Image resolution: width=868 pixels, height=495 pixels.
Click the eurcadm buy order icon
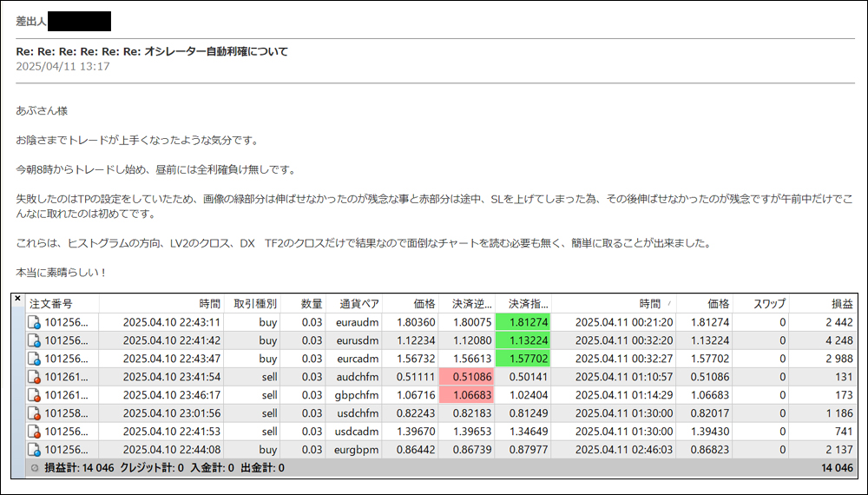[x=35, y=359]
